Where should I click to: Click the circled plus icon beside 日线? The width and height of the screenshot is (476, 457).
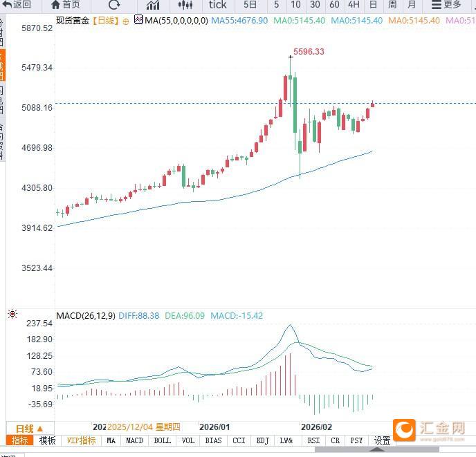[x=126, y=21]
